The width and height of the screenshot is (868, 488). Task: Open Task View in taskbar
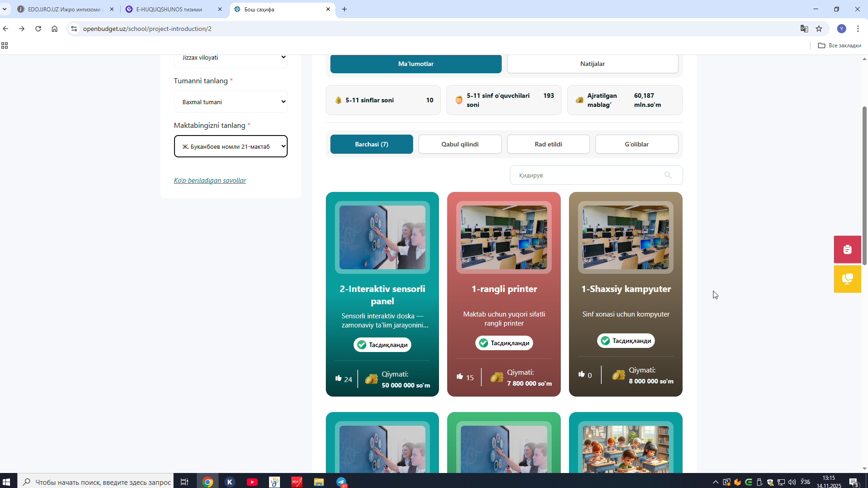tap(185, 482)
